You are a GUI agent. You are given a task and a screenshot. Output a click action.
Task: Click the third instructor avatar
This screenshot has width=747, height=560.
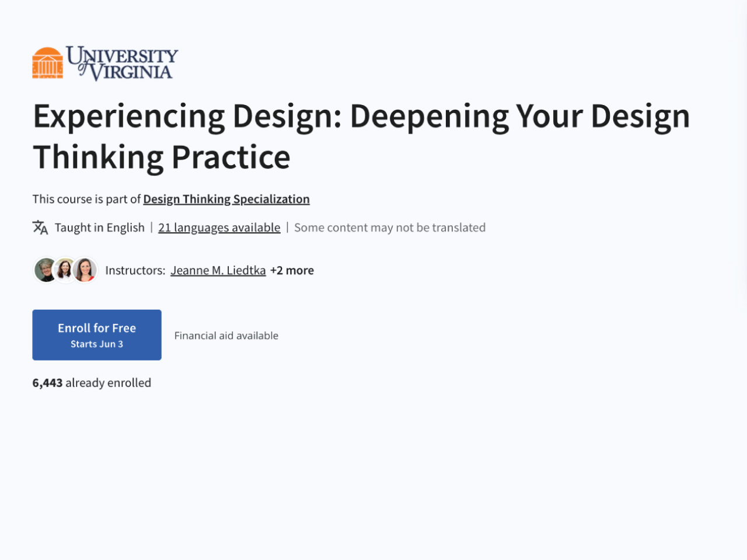click(x=85, y=270)
